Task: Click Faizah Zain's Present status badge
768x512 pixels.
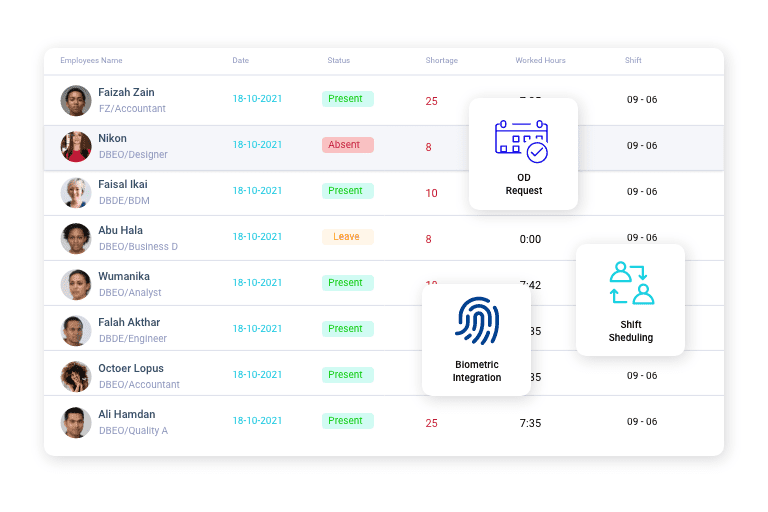Action: (348, 99)
